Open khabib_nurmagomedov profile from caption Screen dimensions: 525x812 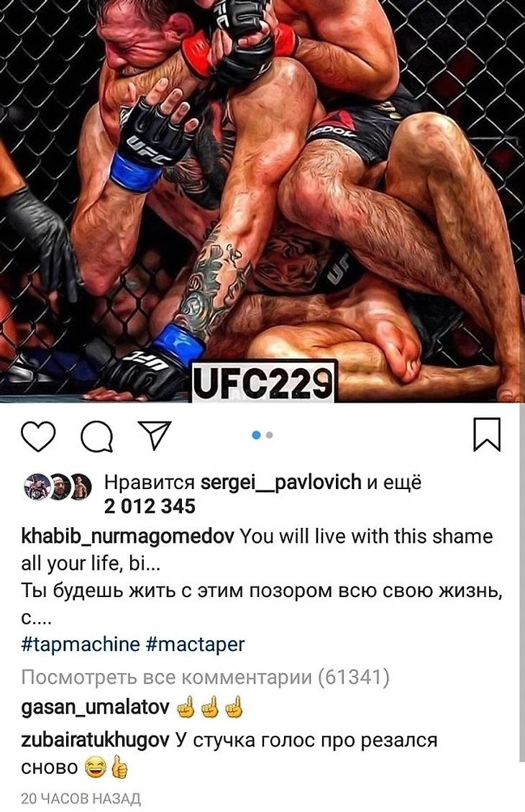(x=127, y=537)
